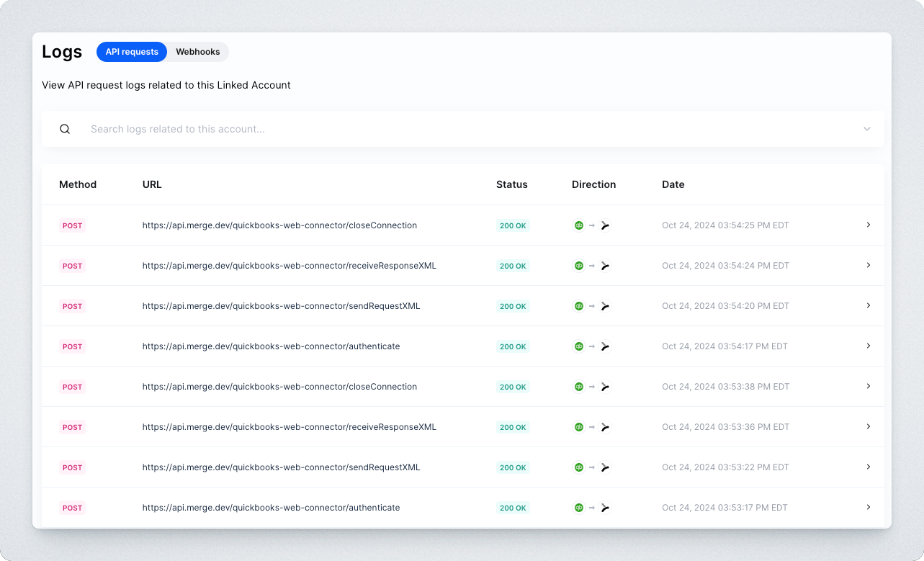Click QuickBooks icon in the 03:53:38 closeConnection row
The height and width of the screenshot is (561, 924).
578,387
